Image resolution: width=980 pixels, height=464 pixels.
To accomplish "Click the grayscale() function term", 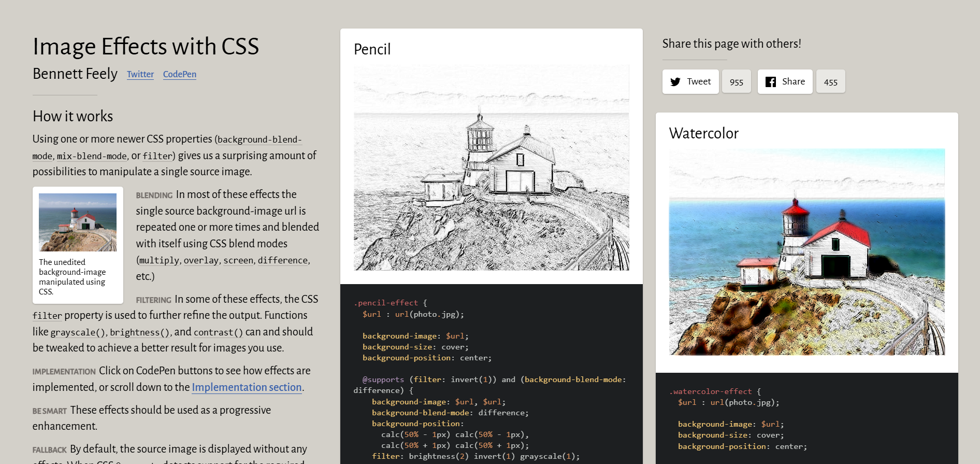I will [x=78, y=332].
